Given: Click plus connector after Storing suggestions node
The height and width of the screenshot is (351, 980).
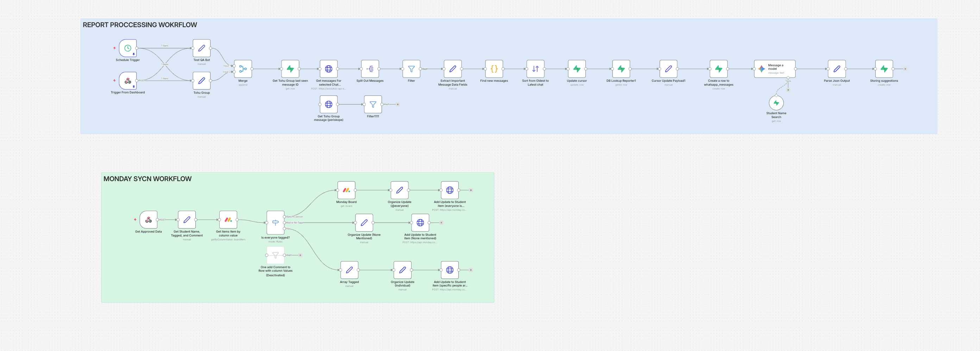Looking at the screenshot, I should click(905, 69).
